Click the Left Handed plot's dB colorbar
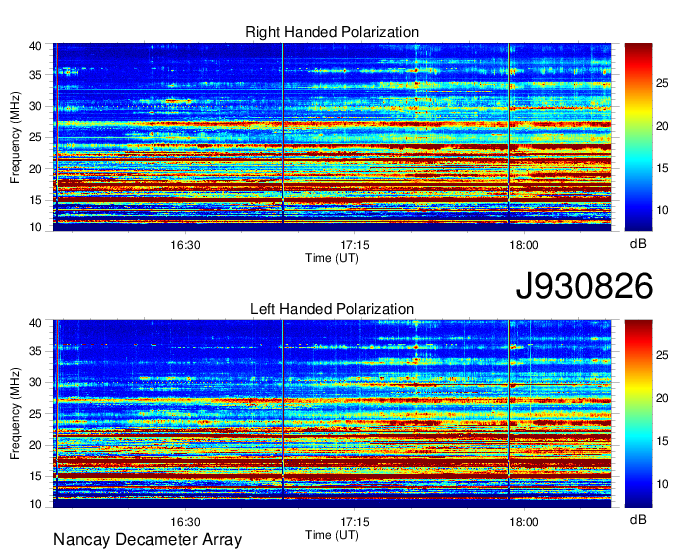680x552 pixels. tap(638, 414)
